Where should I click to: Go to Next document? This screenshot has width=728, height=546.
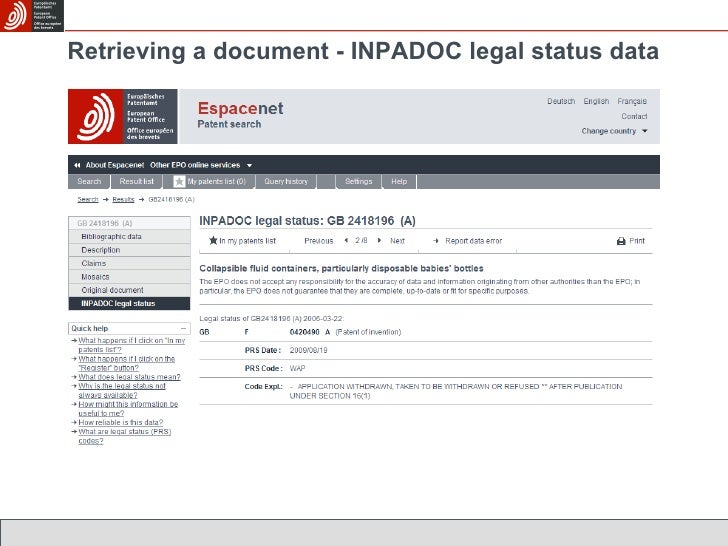397,241
